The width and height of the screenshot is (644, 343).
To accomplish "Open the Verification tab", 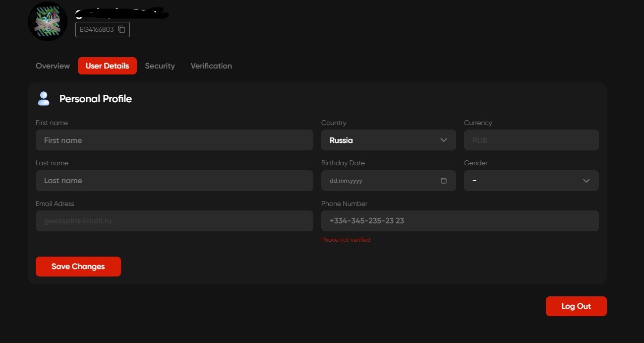I will [211, 66].
